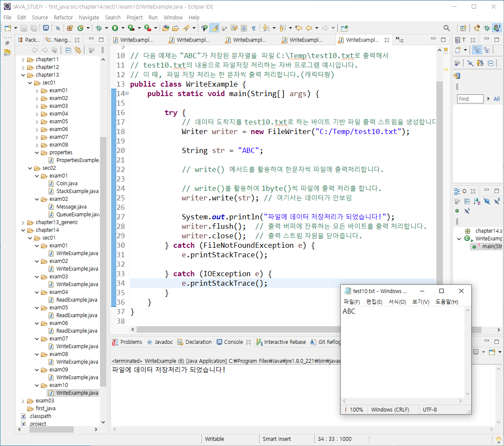Click the External Tools run icon

pos(147,28)
